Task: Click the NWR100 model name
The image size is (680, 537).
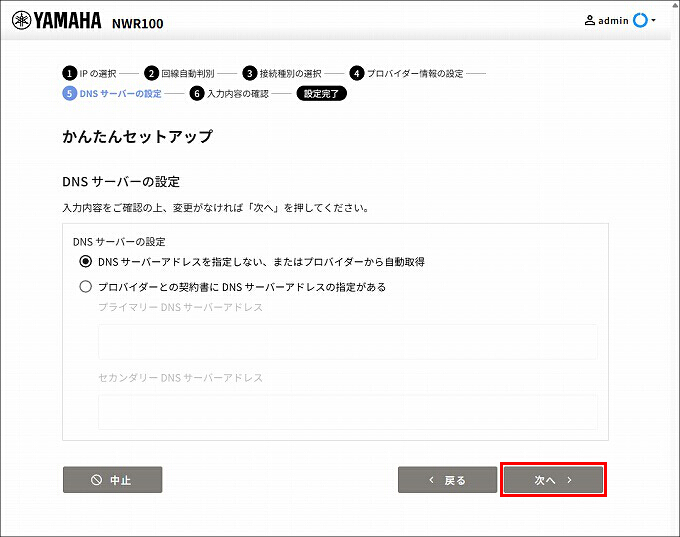Action: click(x=137, y=23)
